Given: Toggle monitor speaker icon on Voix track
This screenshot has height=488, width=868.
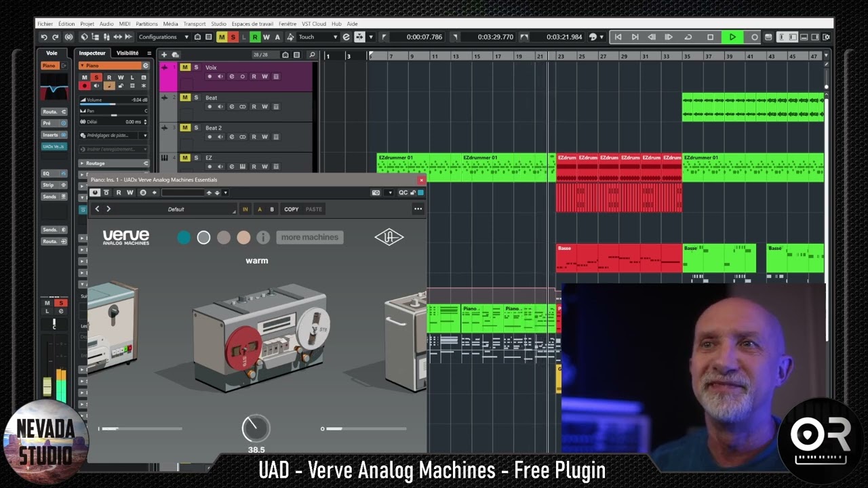Looking at the screenshot, I should tap(220, 77).
